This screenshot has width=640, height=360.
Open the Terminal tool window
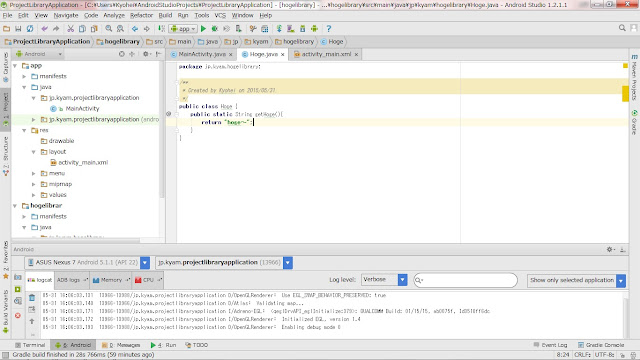pyautogui.click(x=30, y=345)
